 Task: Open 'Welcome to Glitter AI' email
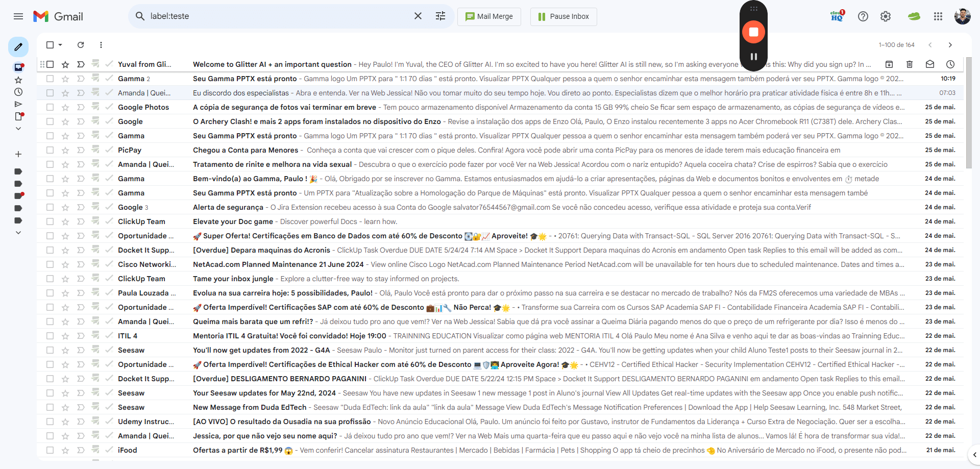tap(500, 64)
